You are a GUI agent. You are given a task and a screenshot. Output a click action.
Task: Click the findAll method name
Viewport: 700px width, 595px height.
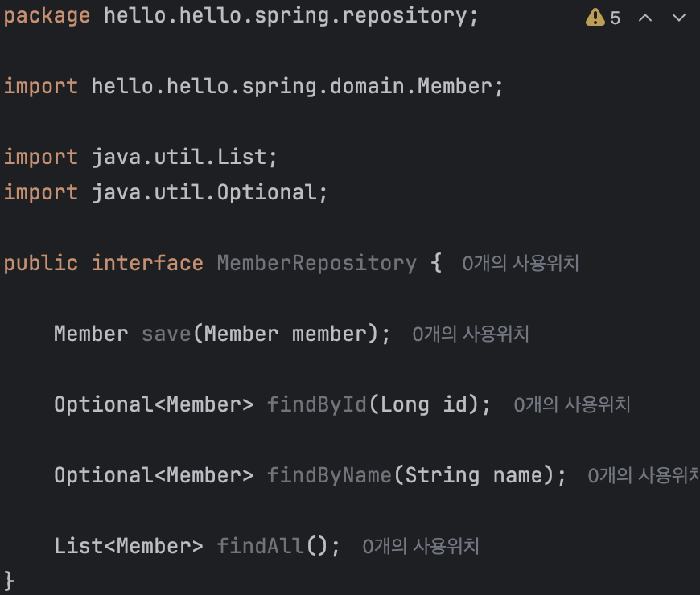pos(261,547)
